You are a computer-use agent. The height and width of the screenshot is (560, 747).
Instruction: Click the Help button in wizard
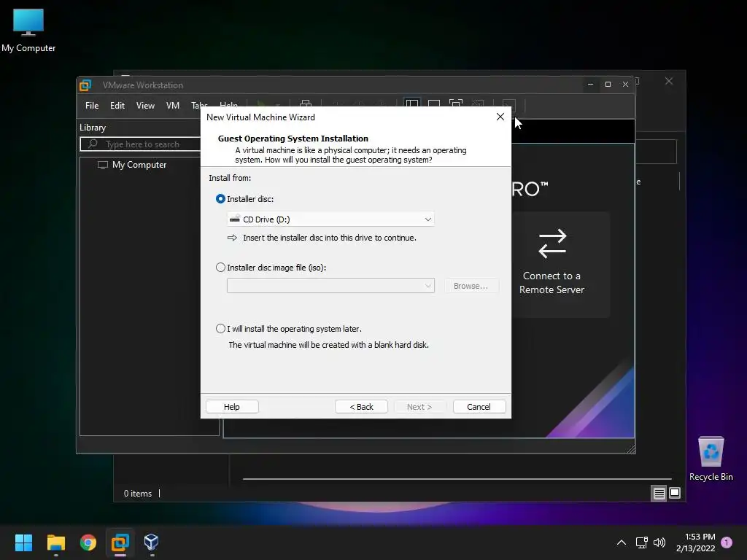pyautogui.click(x=232, y=407)
